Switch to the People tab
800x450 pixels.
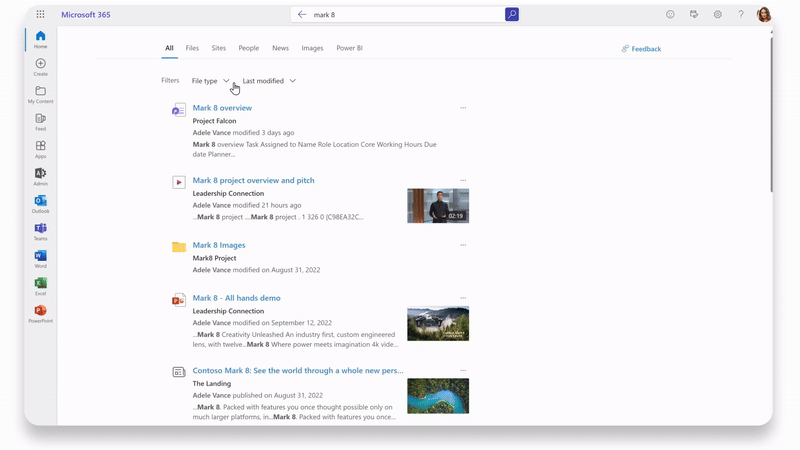coord(248,48)
